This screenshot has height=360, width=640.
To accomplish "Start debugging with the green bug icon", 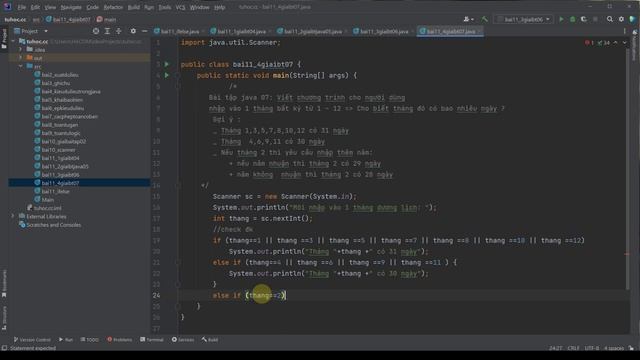I will pos(573,19).
